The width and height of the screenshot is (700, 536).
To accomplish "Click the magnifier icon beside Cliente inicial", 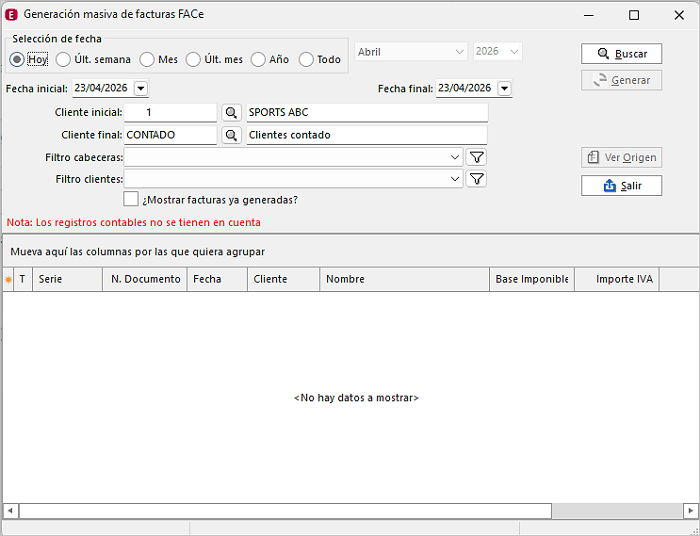I will 231,113.
